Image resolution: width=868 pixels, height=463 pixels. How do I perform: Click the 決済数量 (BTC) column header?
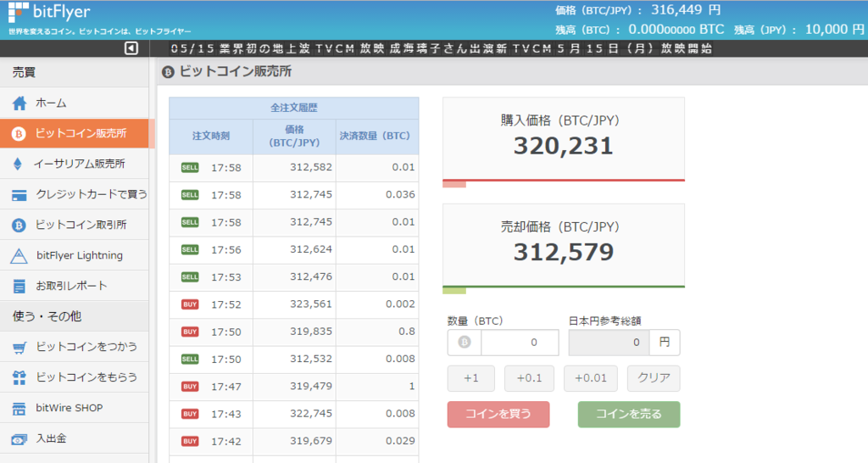pos(377,137)
